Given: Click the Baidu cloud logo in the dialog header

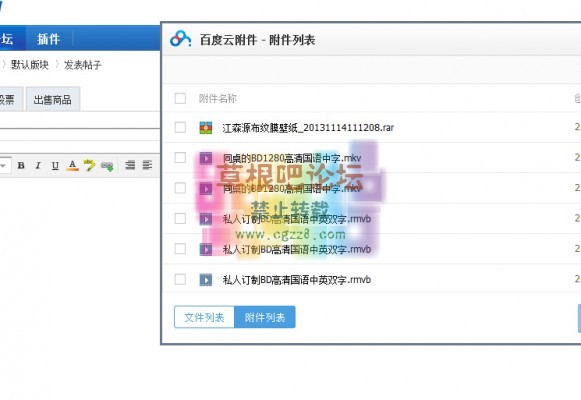Looking at the screenshot, I should pyautogui.click(x=180, y=39).
